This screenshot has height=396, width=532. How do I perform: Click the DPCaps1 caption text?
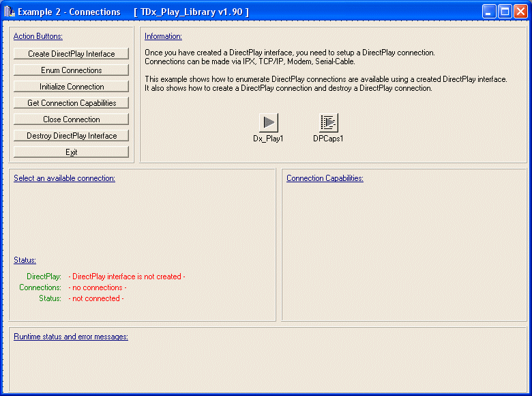pos(328,139)
